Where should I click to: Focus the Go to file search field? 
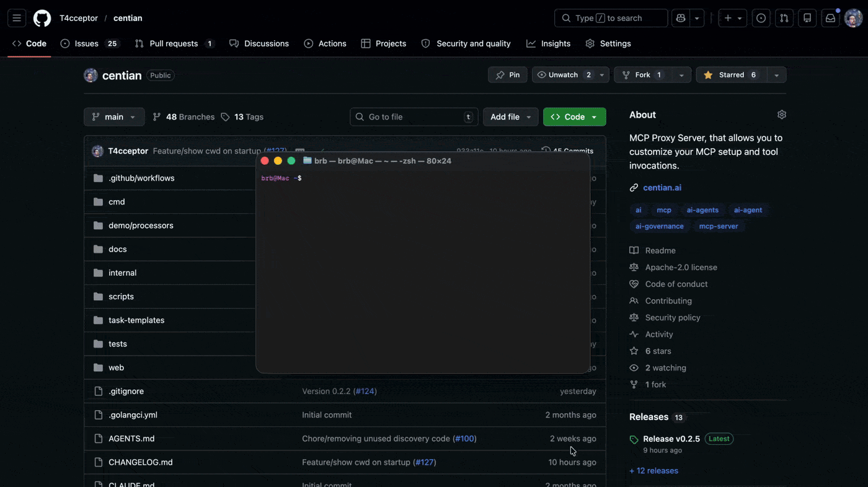(x=414, y=116)
